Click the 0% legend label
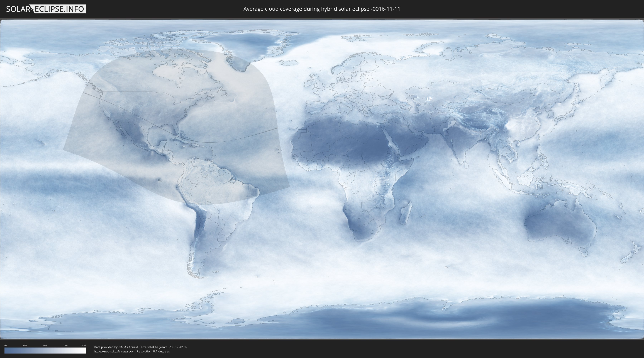Image resolution: width=644 pixels, height=358 pixels. click(x=6, y=345)
